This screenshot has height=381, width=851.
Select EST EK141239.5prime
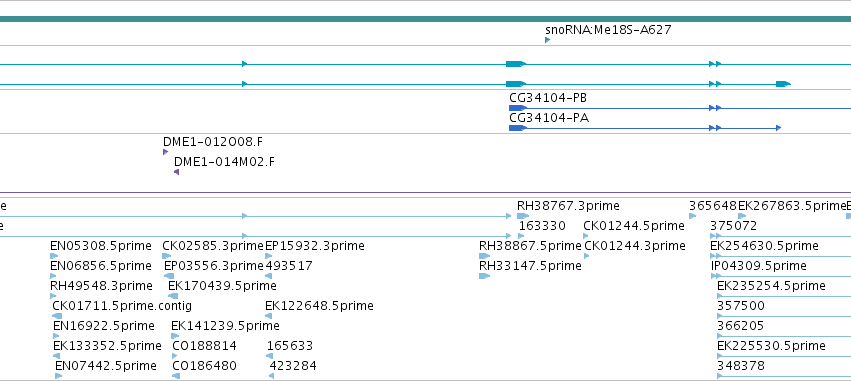pyautogui.click(x=225, y=326)
